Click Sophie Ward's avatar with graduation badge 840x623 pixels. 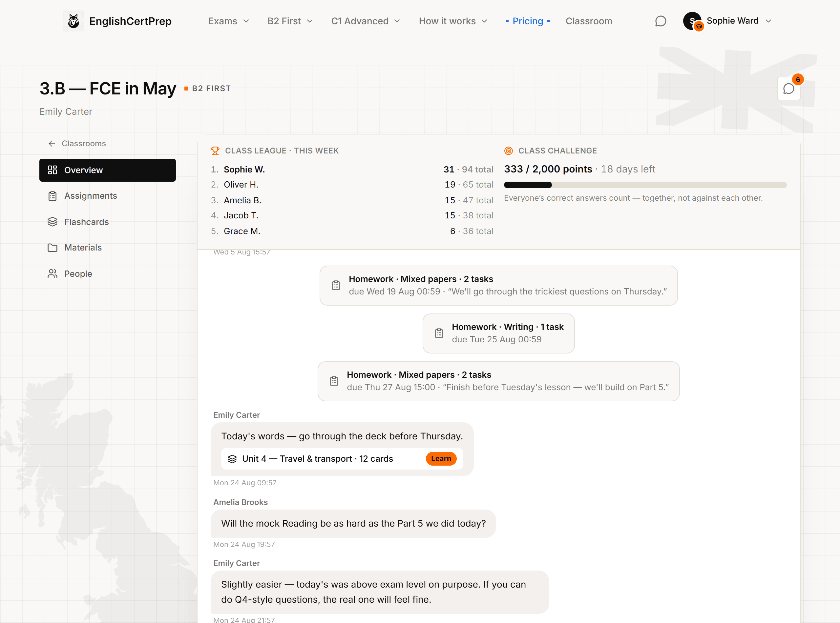point(693,21)
